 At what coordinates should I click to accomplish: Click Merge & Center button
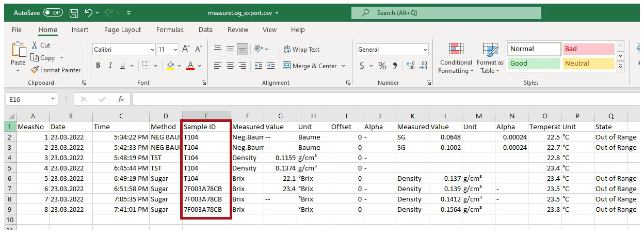[x=310, y=66]
